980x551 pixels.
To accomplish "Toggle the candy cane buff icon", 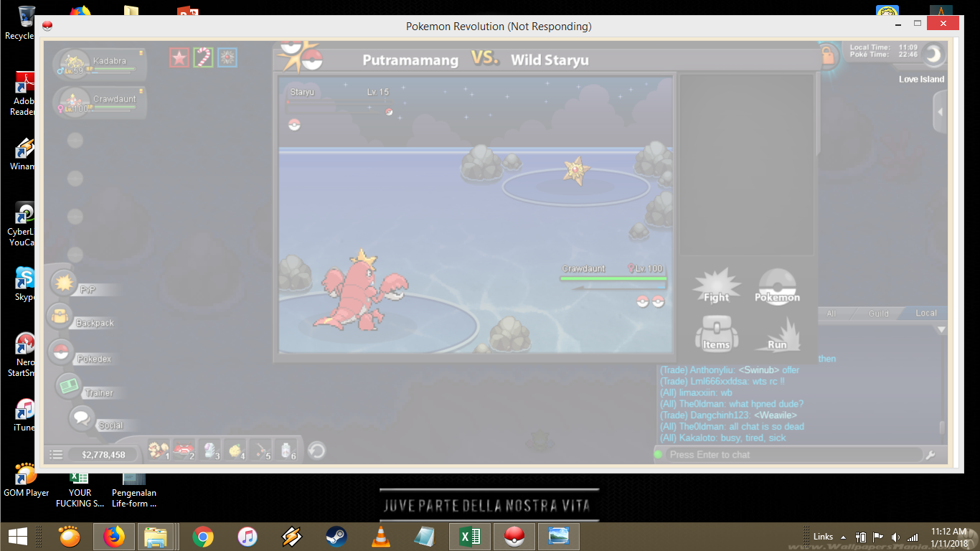I will (x=204, y=57).
